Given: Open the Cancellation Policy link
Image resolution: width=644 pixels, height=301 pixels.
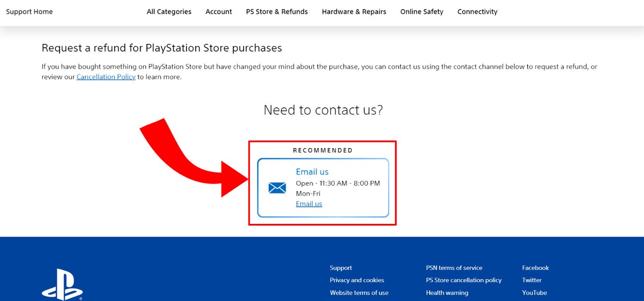Looking at the screenshot, I should click(106, 76).
